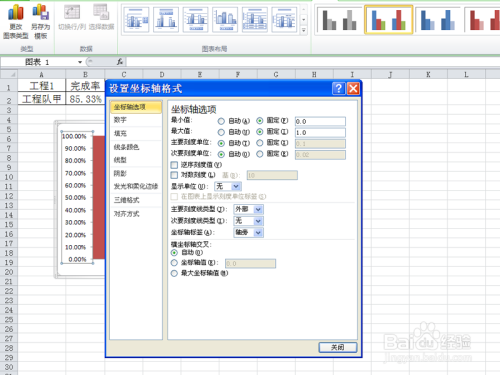
Task: Move to the next row of chart layouts
Action: [304, 20]
